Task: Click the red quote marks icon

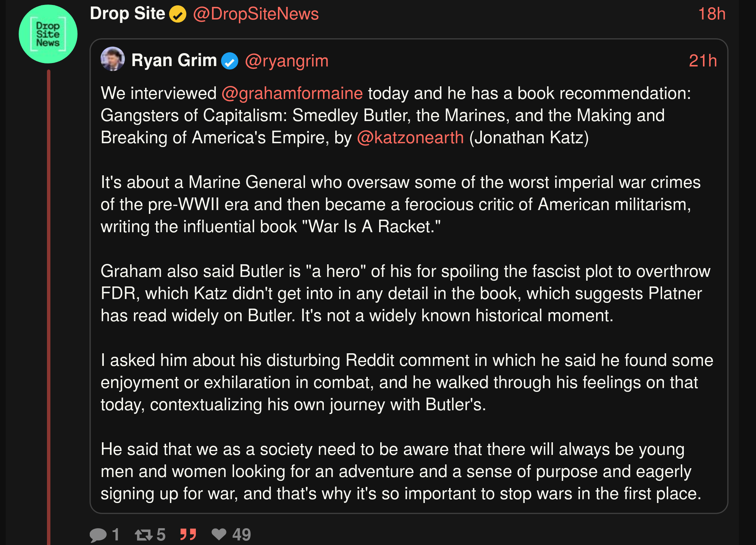Action: pos(188,534)
